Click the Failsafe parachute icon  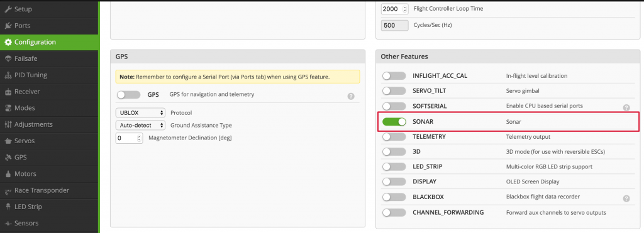coord(8,58)
